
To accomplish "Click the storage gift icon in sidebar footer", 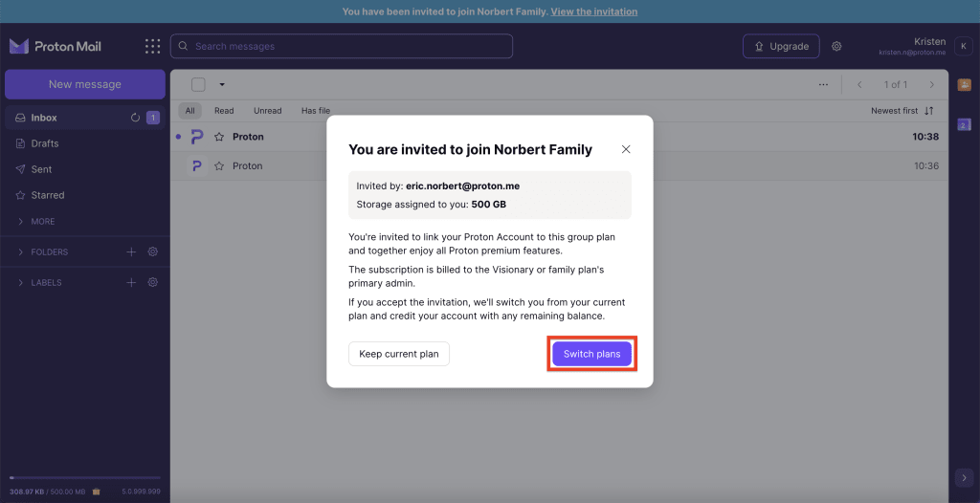I will [x=97, y=492].
